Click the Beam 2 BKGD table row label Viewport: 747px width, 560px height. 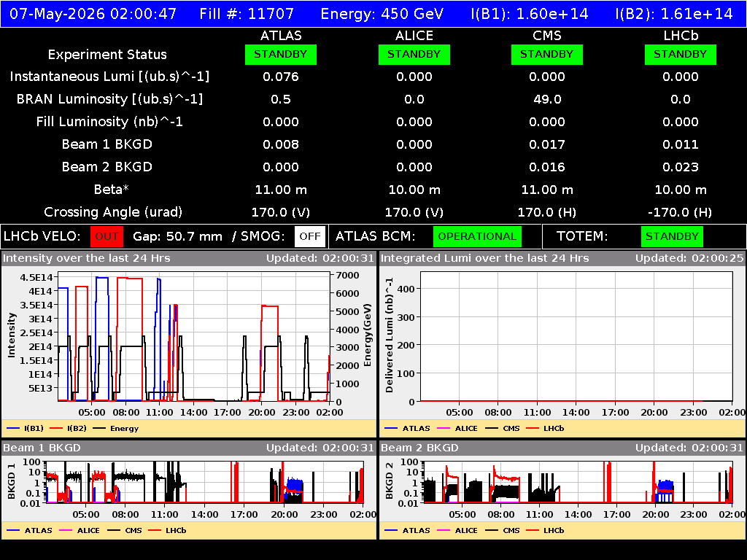tap(107, 167)
